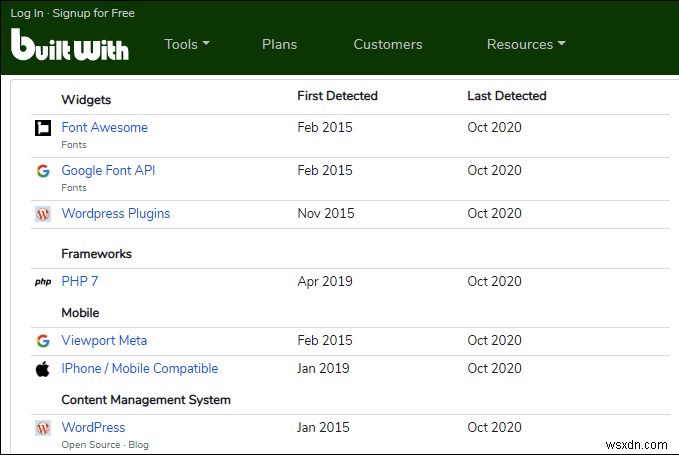This screenshot has height=455, width=679.
Task: Follow the Wordpress Plugins link
Action: tap(116, 213)
